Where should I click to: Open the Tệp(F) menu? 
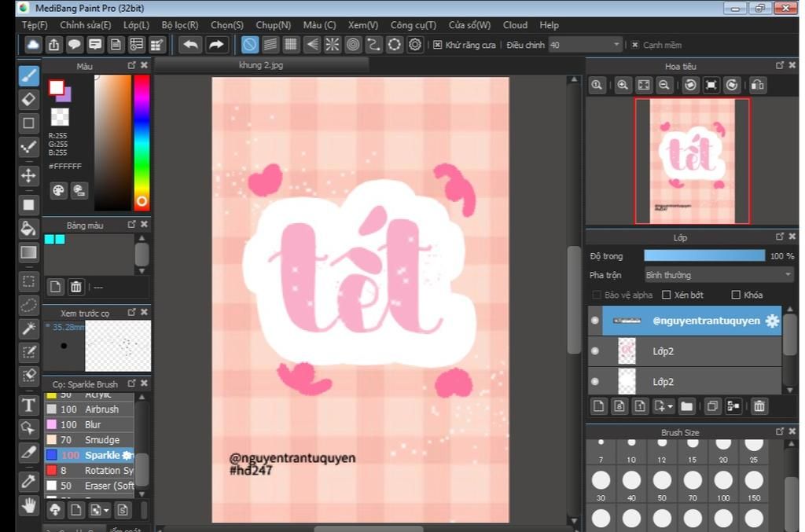click(35, 25)
